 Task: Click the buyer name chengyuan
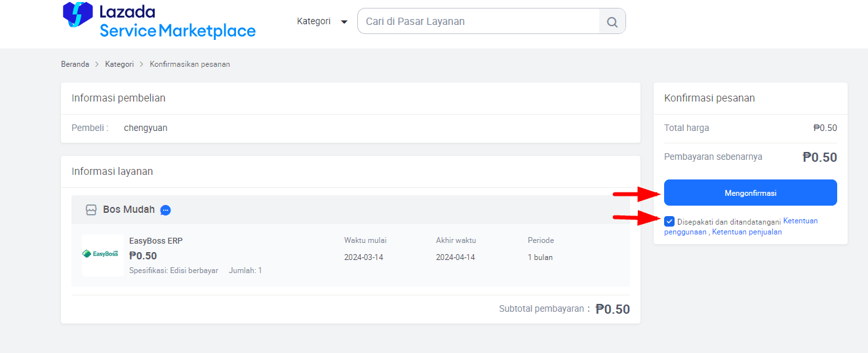(x=146, y=128)
